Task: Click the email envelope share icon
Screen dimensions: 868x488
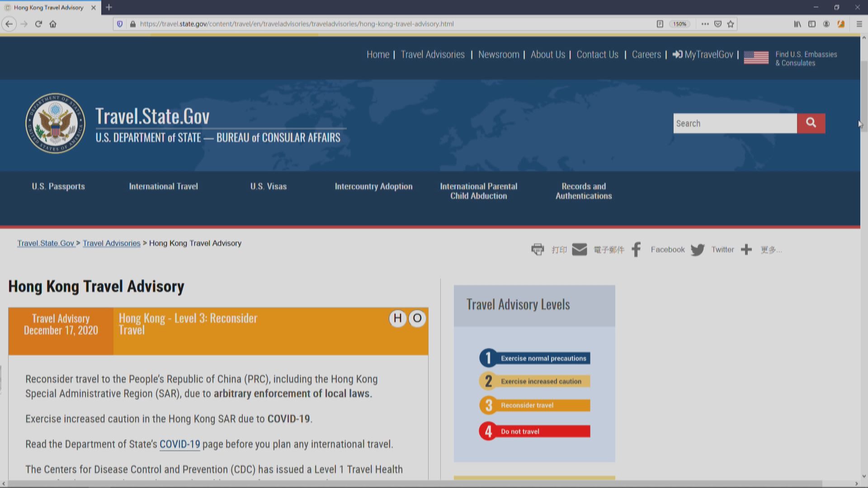Action: [579, 249]
